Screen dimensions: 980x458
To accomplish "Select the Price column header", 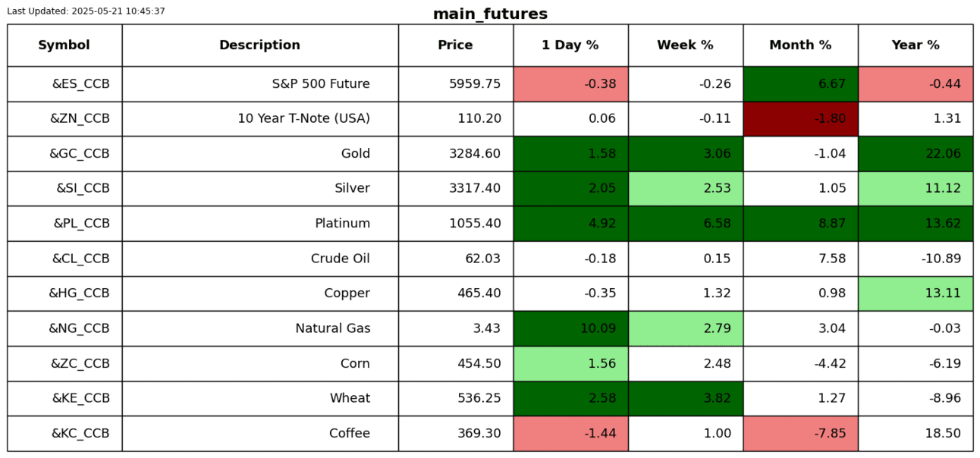I will tap(456, 45).
